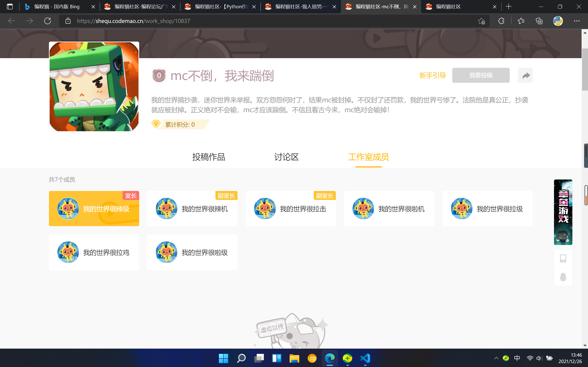Open the taskbar clock and date
588x367 pixels.
pos(570,358)
